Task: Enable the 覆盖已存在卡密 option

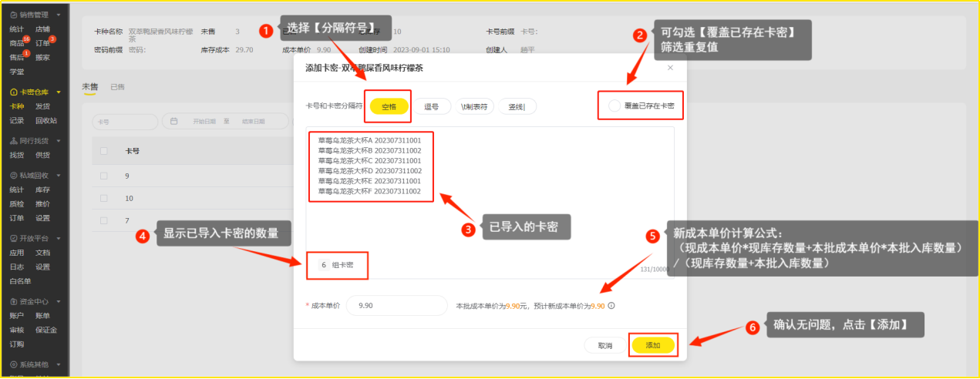Action: pos(615,106)
